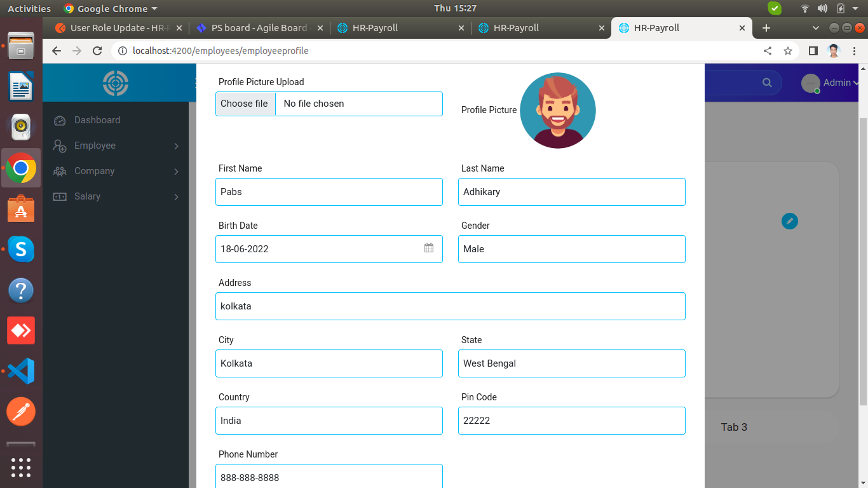The image size is (868, 488).
Task: Expand the Company sidebar menu
Action: [116, 171]
